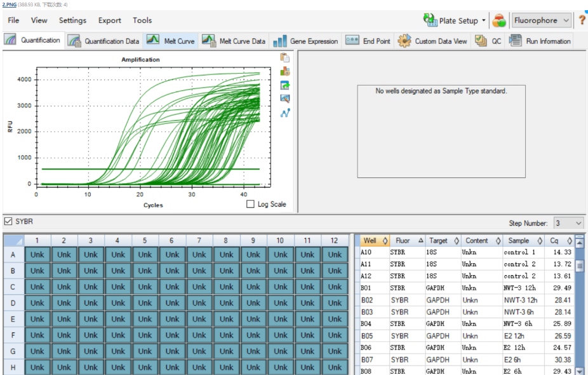588x375 pixels.
Task: Select plate row H header
Action: (x=13, y=367)
